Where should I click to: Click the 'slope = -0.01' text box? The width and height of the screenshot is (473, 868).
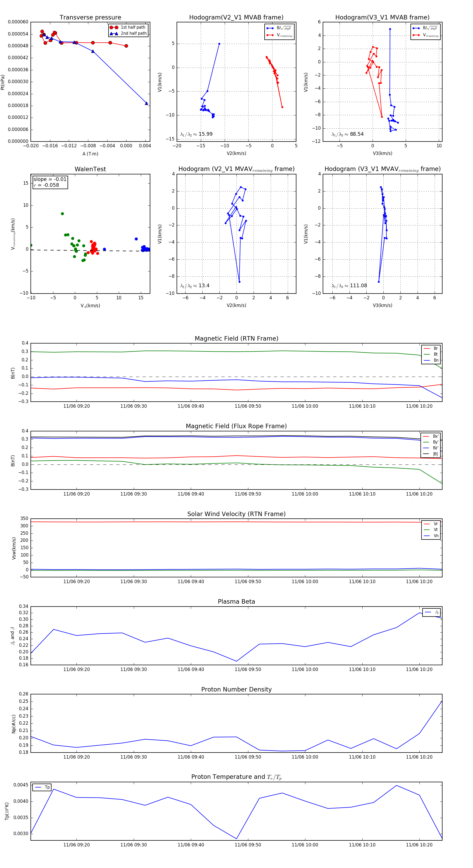pyautogui.click(x=50, y=179)
